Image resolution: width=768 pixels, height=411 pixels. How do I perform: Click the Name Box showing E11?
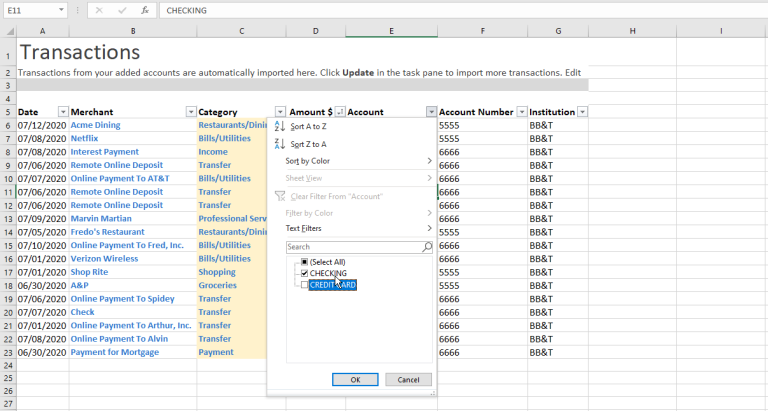pyautogui.click(x=30, y=10)
